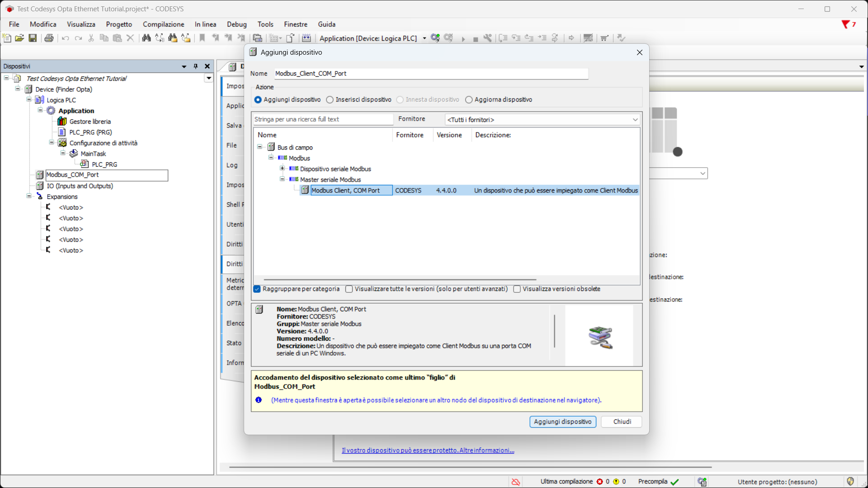The height and width of the screenshot is (488, 868).
Task: Open the device protection information link
Action: coord(428,450)
